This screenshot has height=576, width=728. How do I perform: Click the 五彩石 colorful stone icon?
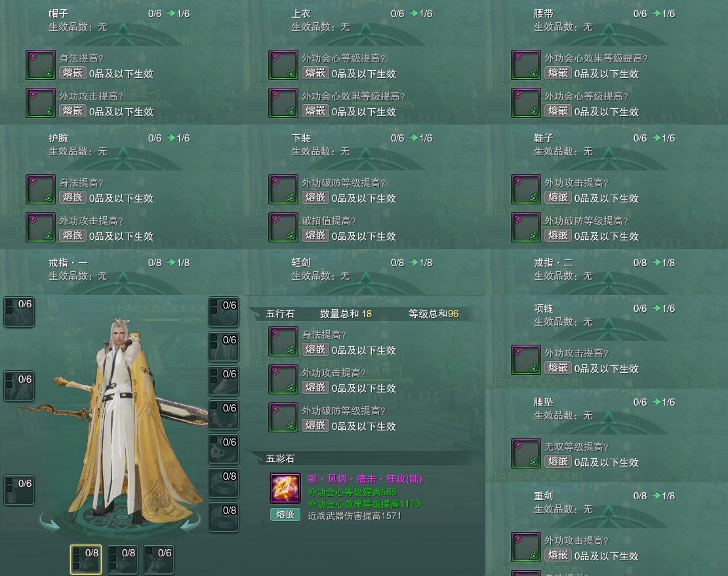click(285, 488)
